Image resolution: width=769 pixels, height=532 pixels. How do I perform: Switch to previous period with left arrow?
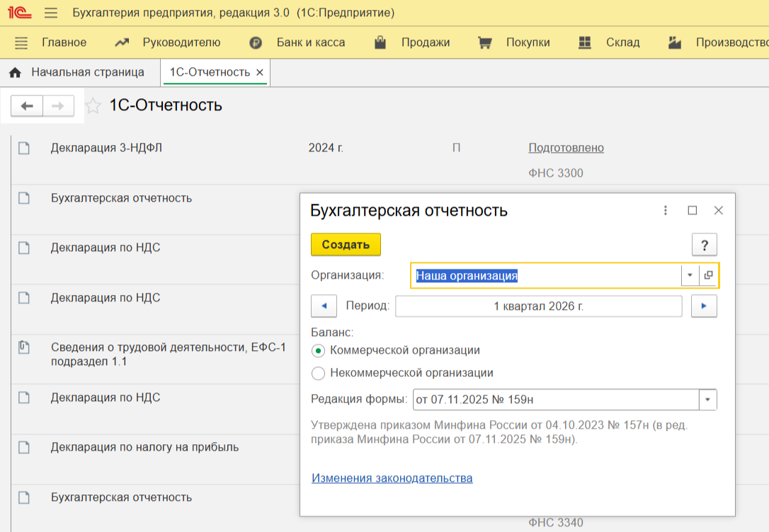(x=324, y=306)
